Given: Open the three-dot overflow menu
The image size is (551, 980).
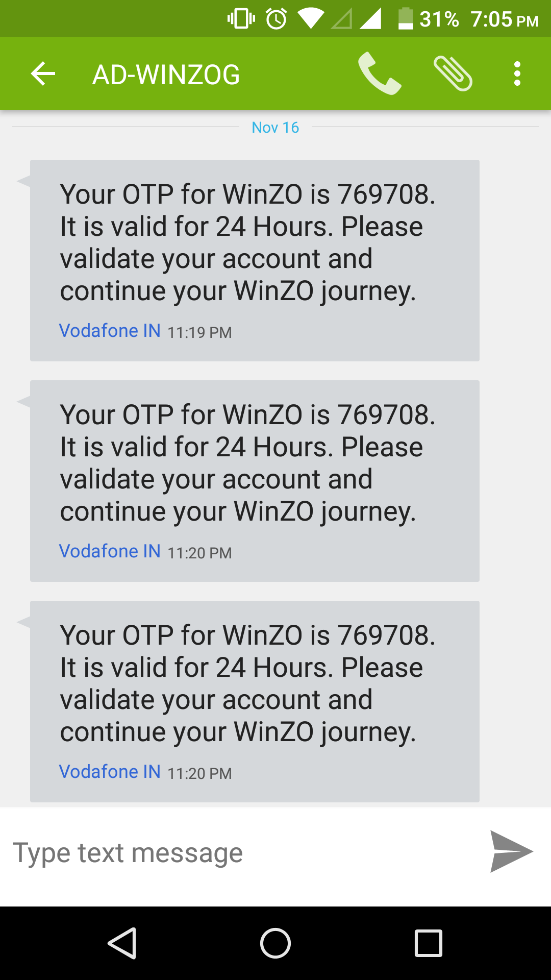Looking at the screenshot, I should coord(517,74).
